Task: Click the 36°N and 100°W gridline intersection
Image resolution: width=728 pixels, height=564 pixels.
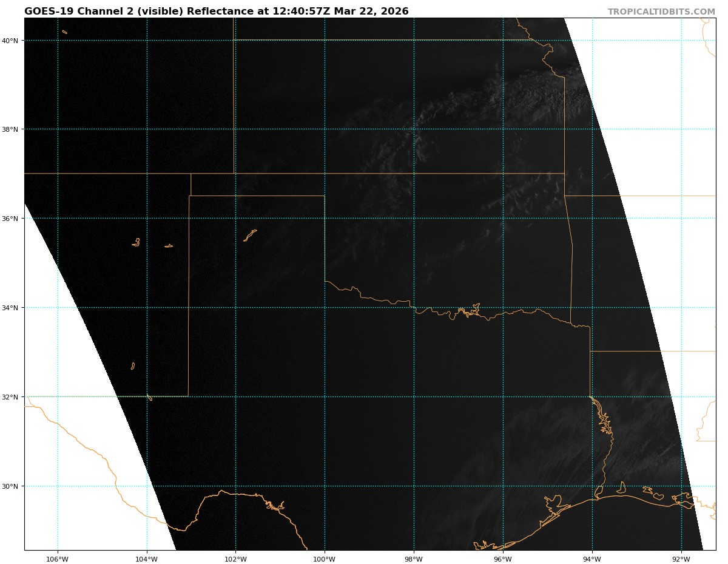Action: coord(325,219)
